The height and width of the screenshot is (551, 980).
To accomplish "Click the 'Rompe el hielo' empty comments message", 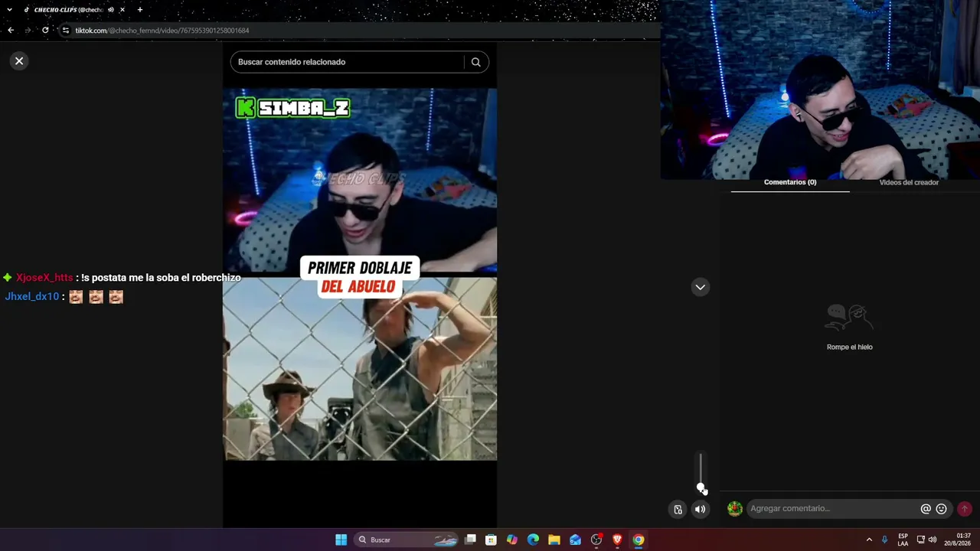I will [x=850, y=347].
